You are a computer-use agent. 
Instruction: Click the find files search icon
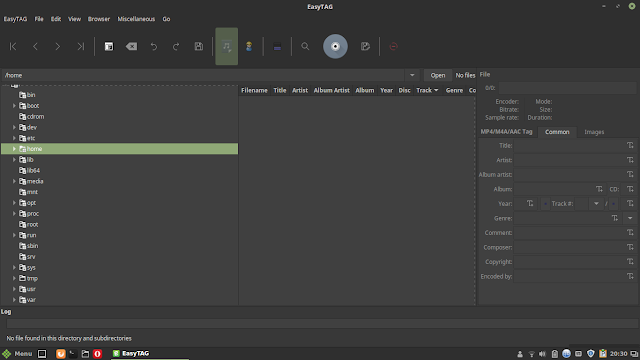click(x=305, y=47)
